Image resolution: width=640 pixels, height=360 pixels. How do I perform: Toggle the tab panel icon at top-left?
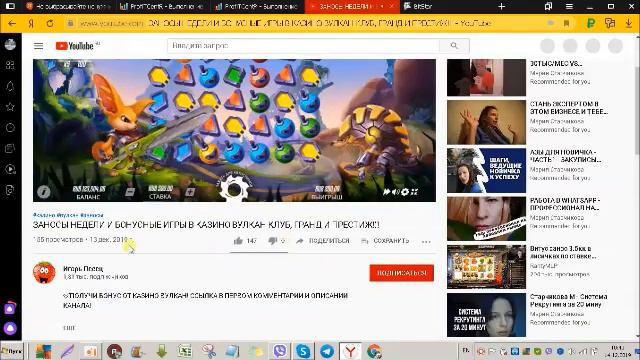[x=10, y=6]
